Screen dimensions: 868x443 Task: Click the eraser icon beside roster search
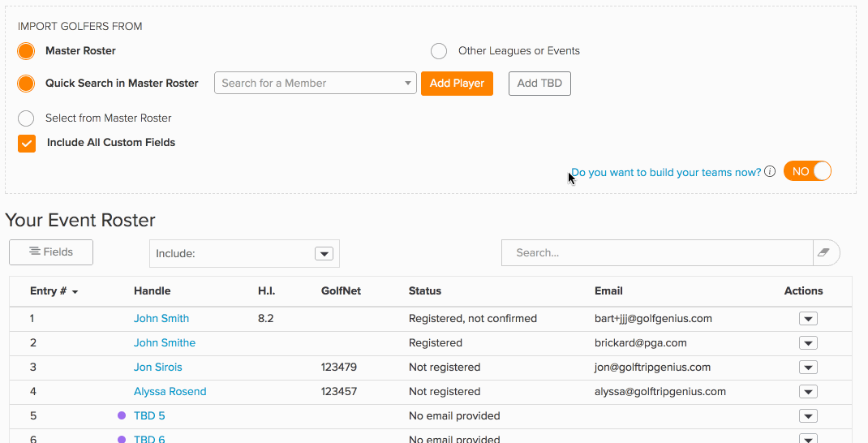click(x=823, y=252)
